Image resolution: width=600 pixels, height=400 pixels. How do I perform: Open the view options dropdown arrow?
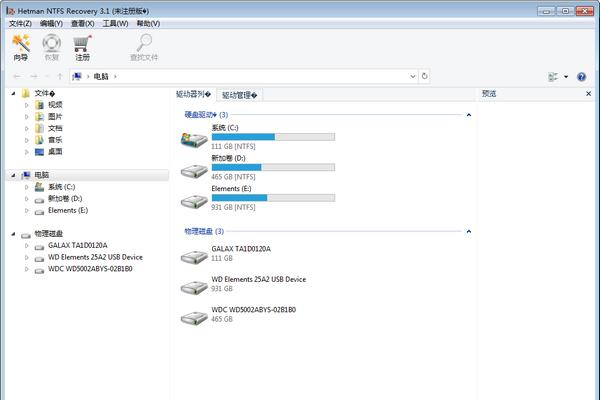click(x=566, y=77)
